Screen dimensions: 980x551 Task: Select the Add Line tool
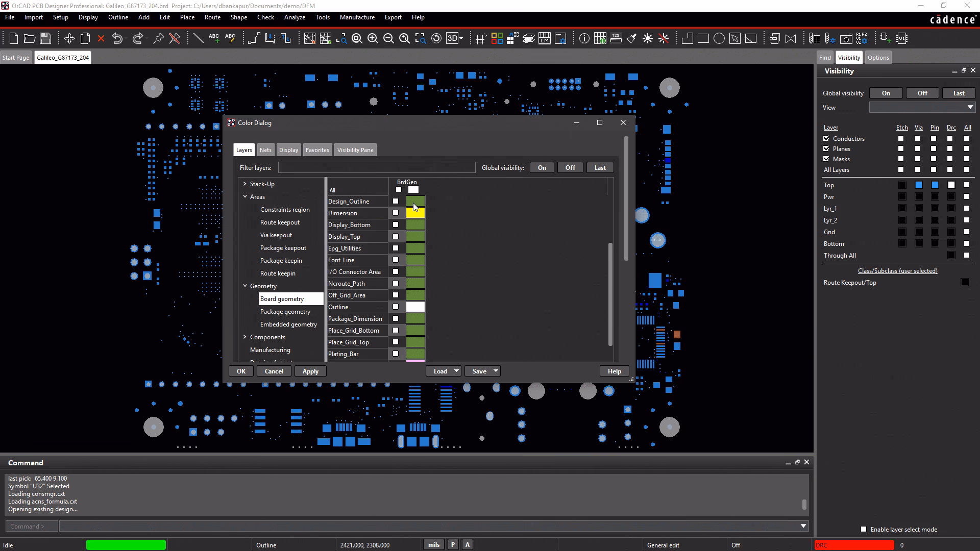pos(199,38)
